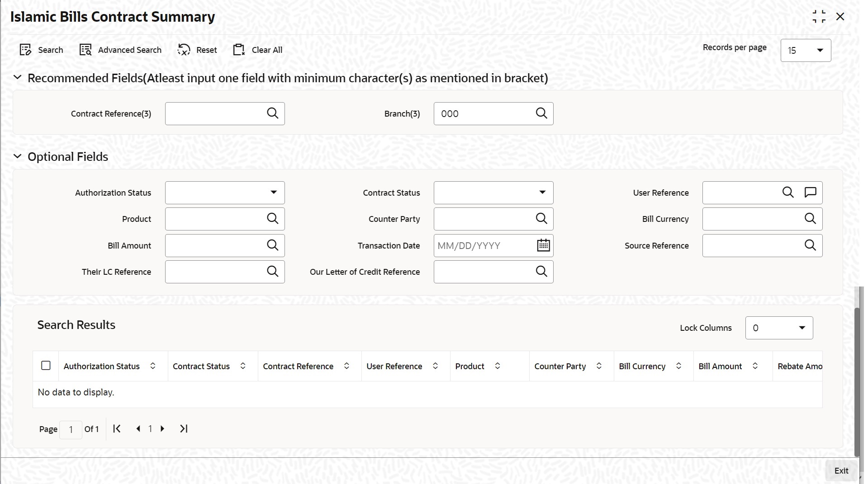Collapse the Optional Fields section
The image size is (868, 484).
pos(18,156)
